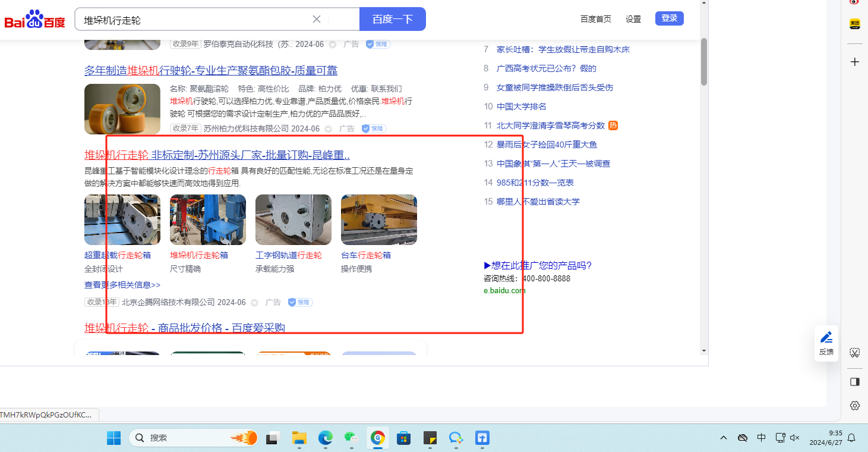Image resolution: width=868 pixels, height=452 pixels.
Task: Open hot search 中国大学排名
Action: pyautogui.click(x=522, y=106)
